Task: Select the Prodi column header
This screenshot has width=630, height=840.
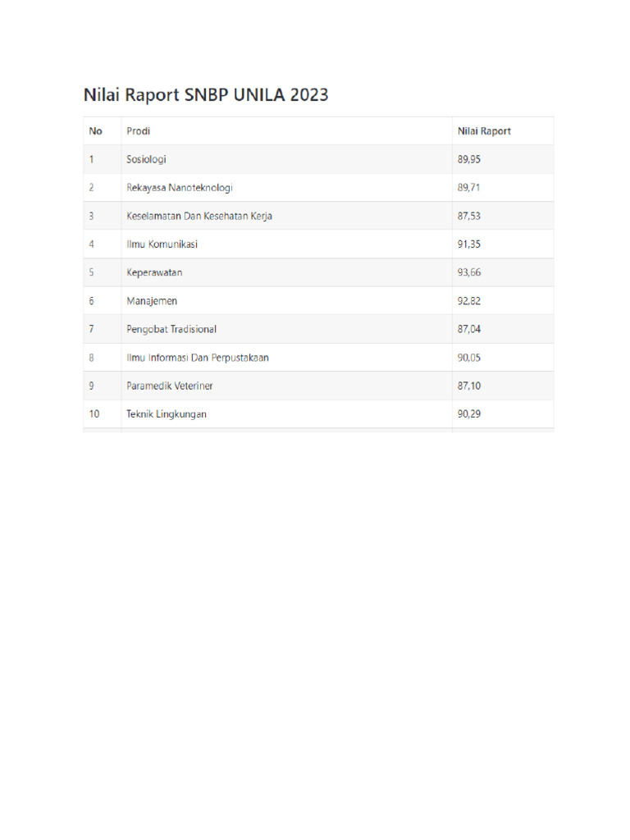Action: [x=138, y=131]
